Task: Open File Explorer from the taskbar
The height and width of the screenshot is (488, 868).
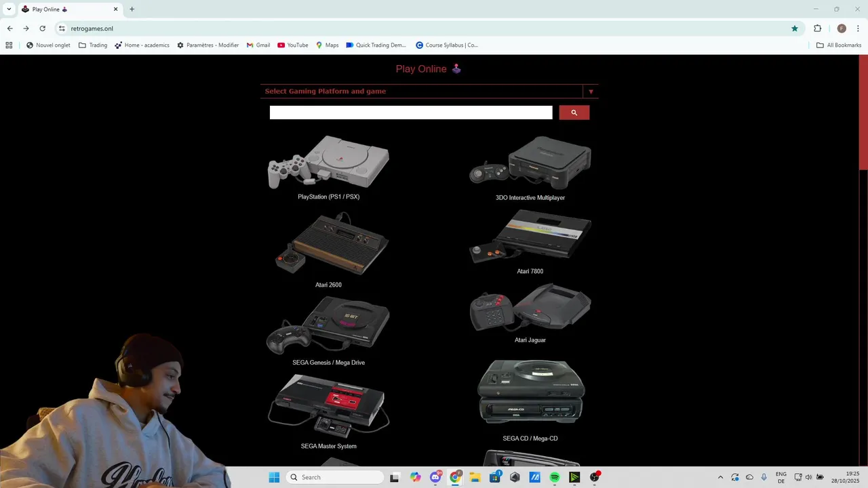Action: coord(475,477)
